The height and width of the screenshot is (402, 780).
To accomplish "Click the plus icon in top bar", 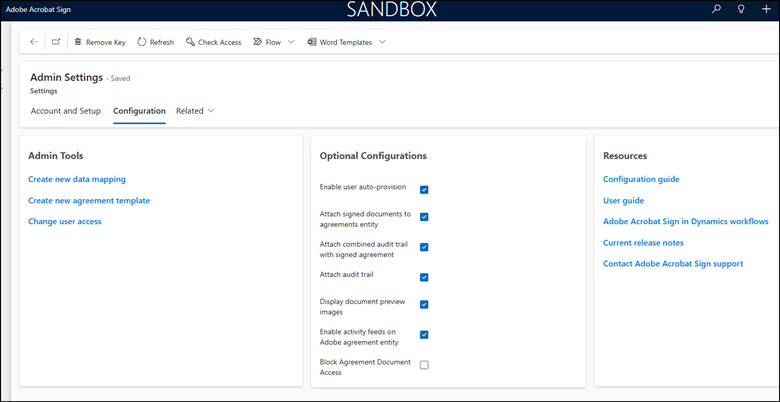I will coord(766,9).
